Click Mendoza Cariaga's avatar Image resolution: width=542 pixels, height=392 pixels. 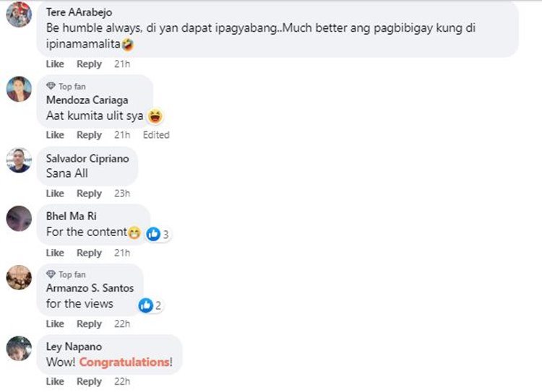coord(19,89)
